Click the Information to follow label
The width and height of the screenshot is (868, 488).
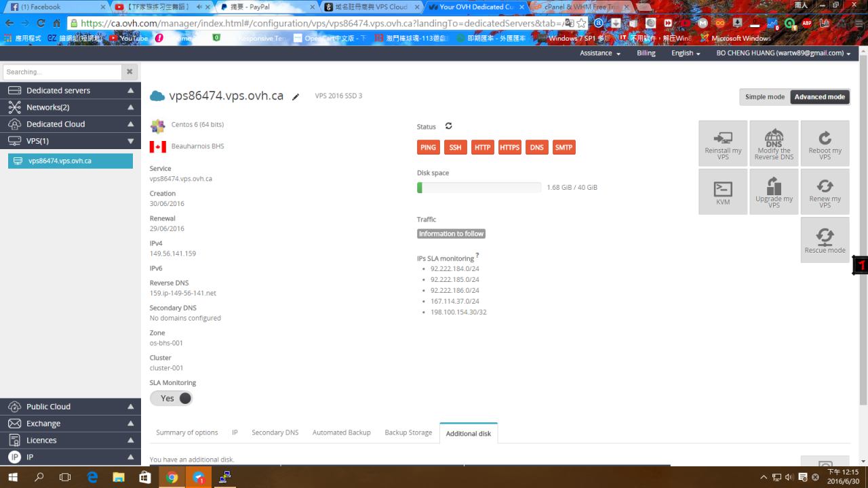pyautogui.click(x=452, y=234)
